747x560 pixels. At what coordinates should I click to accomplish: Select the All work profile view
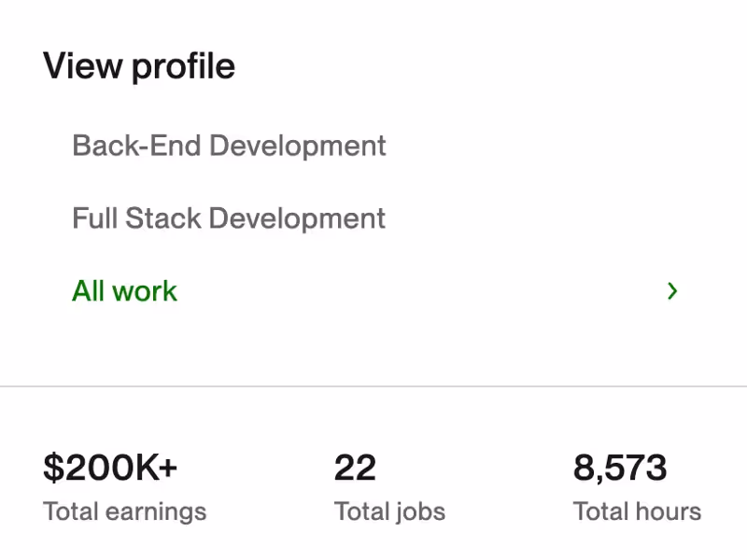tap(124, 291)
